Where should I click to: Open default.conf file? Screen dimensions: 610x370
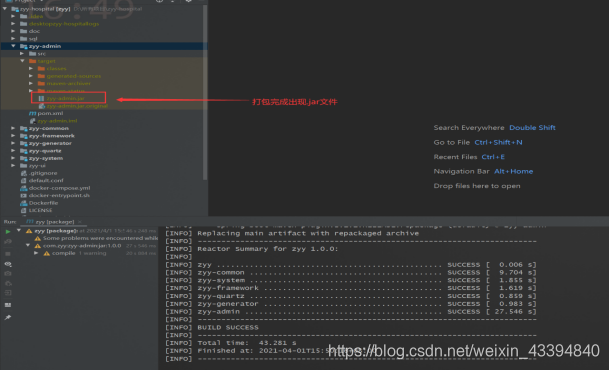pyautogui.click(x=46, y=181)
